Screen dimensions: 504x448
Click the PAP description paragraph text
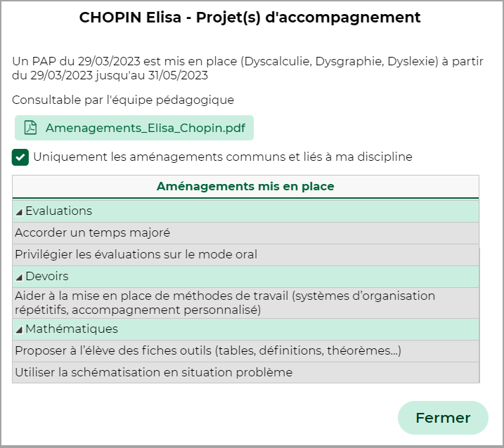click(x=247, y=68)
